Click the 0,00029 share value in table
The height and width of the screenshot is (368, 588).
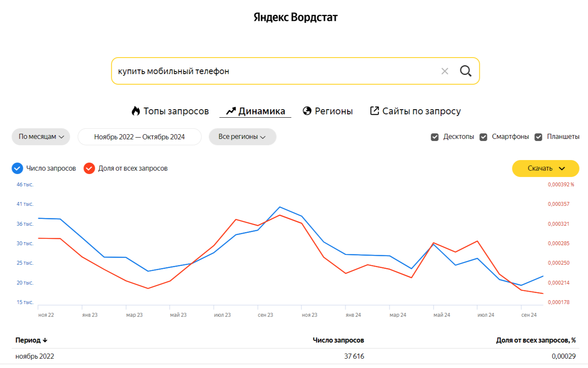click(x=564, y=356)
